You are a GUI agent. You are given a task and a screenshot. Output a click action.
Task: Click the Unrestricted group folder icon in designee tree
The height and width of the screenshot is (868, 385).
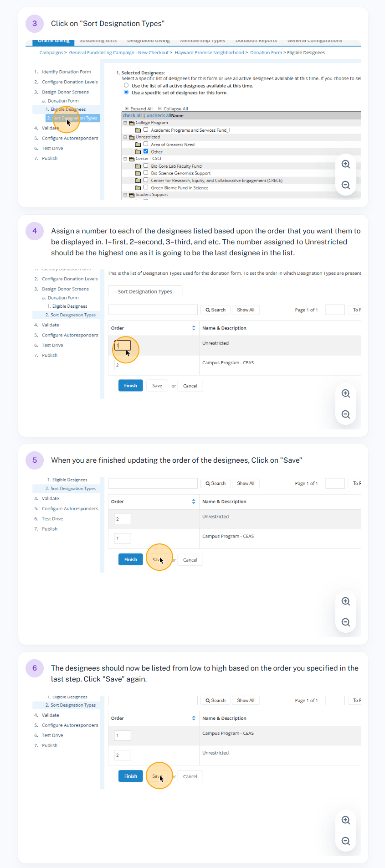click(x=132, y=137)
